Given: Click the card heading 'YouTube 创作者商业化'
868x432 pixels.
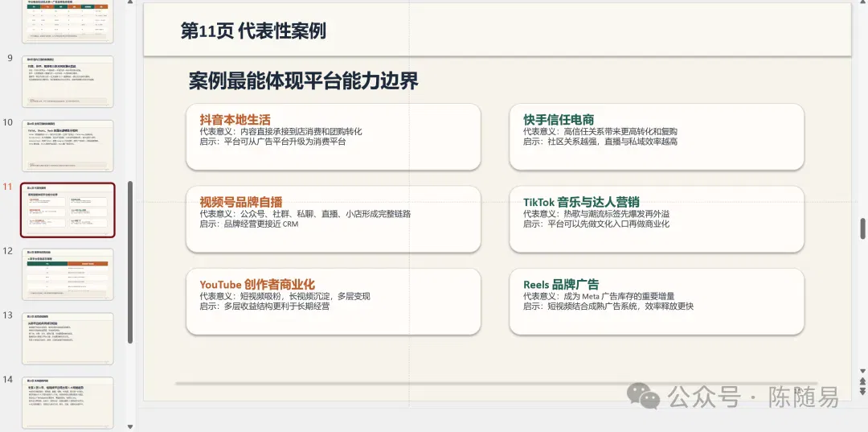Looking at the screenshot, I should click(x=257, y=285).
